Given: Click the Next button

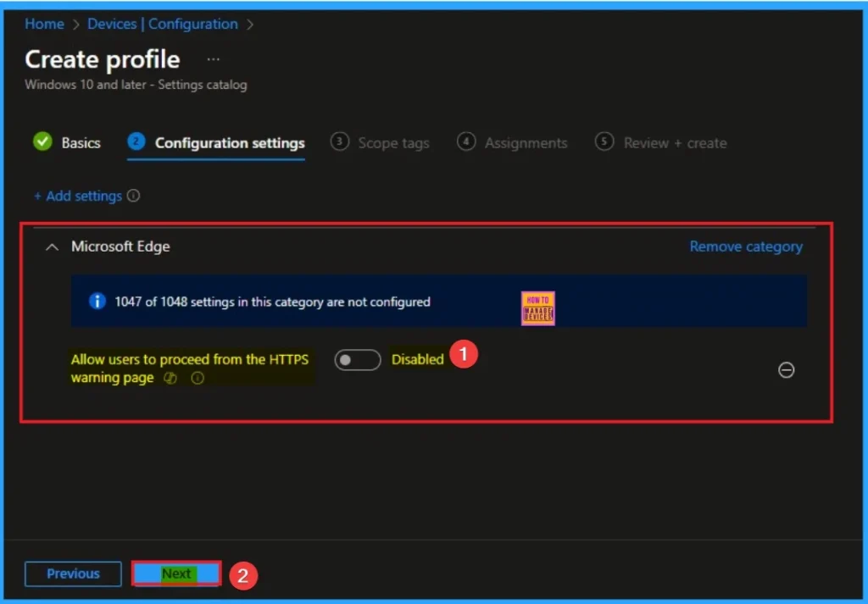Looking at the screenshot, I should [x=176, y=574].
